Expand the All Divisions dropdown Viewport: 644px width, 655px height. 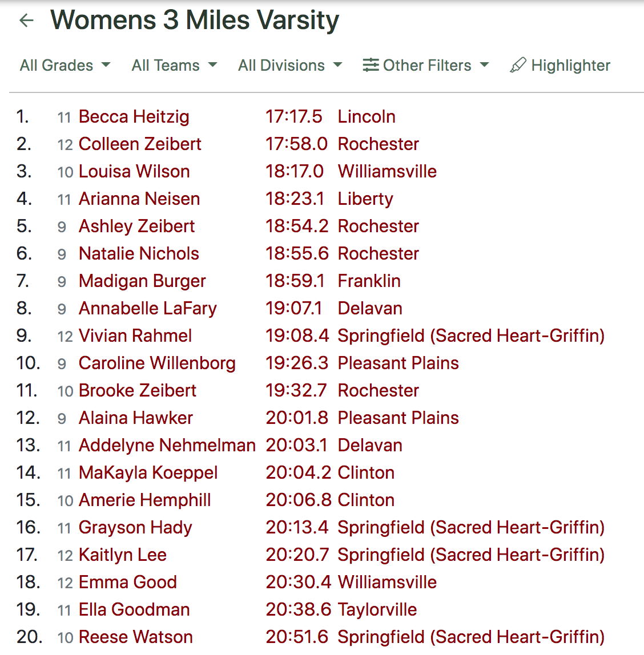pyautogui.click(x=290, y=65)
